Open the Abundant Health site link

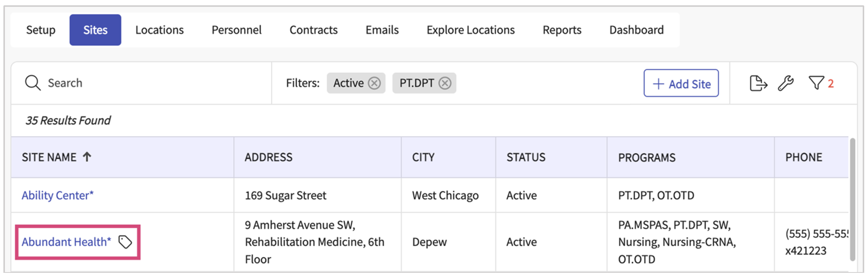tap(66, 242)
